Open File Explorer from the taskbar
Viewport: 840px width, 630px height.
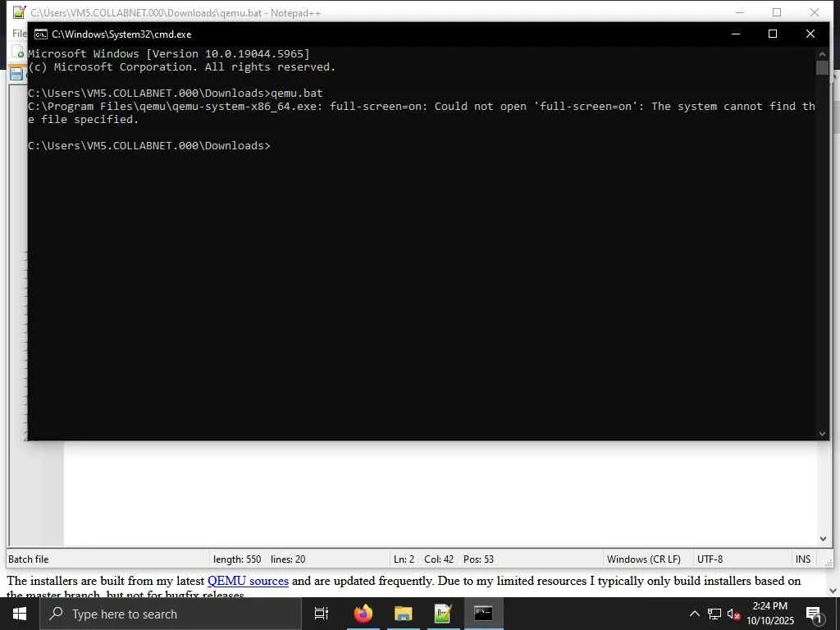pyautogui.click(x=404, y=614)
